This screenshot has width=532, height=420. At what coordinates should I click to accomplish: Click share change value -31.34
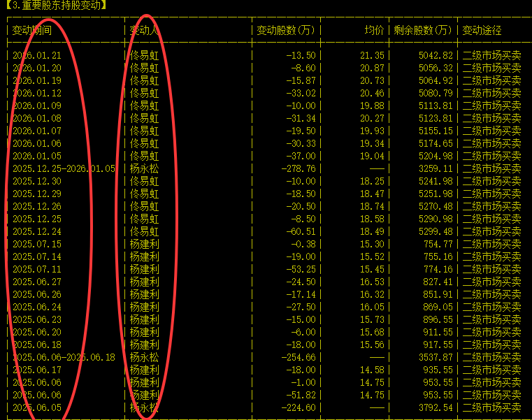tap(301, 118)
